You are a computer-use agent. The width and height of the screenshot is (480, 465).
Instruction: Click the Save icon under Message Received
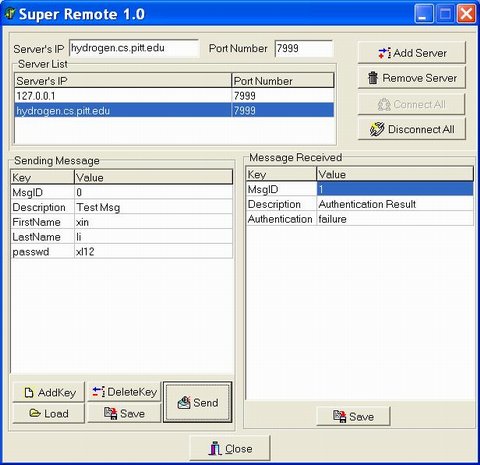pyautogui.click(x=340, y=416)
